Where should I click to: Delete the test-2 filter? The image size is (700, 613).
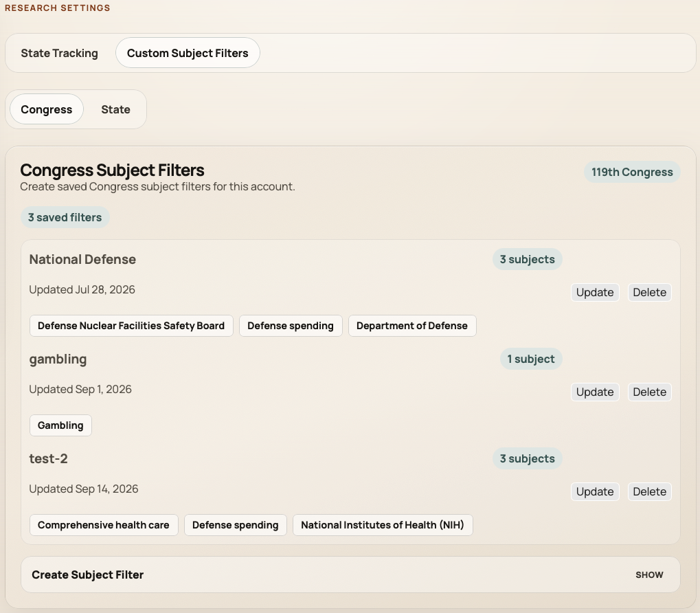point(650,491)
